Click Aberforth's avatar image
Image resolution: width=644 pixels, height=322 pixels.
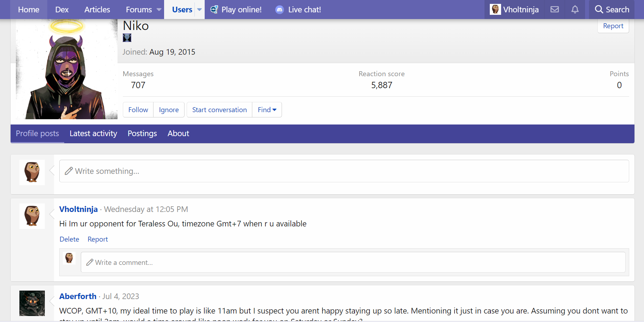[32, 303]
